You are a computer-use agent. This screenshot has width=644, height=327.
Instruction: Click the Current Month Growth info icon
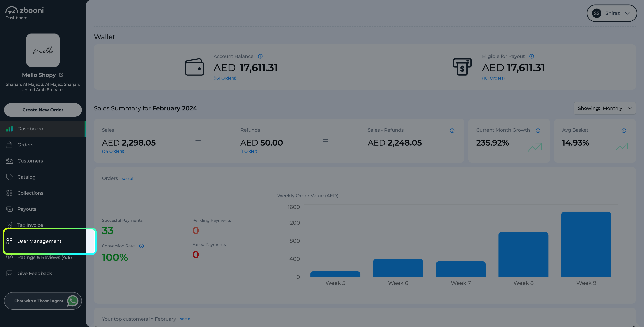538,131
